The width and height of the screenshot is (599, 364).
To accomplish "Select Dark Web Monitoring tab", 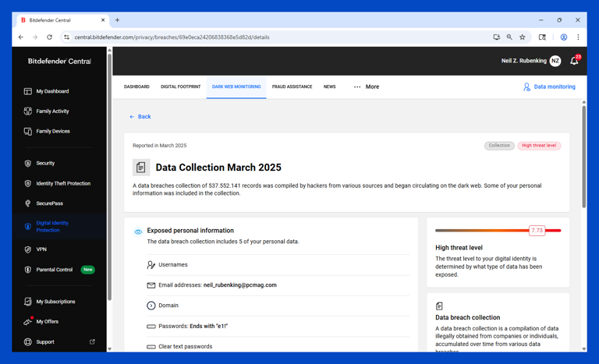I will click(x=236, y=87).
